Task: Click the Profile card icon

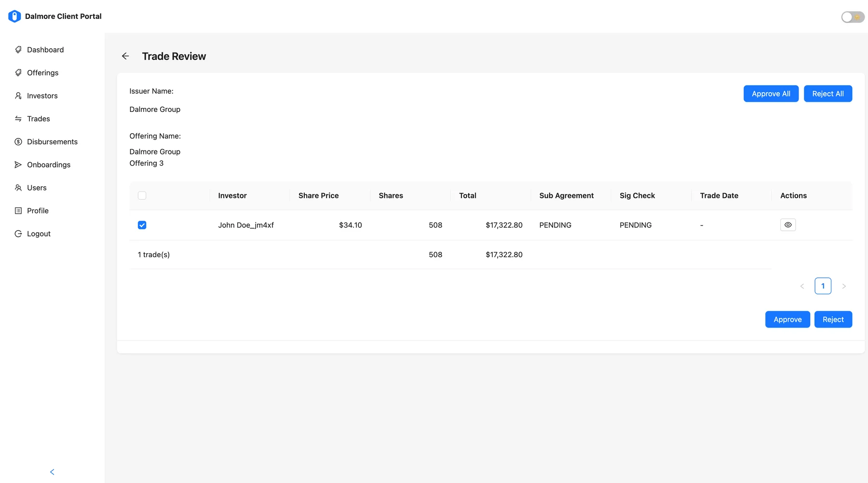Action: click(x=18, y=211)
